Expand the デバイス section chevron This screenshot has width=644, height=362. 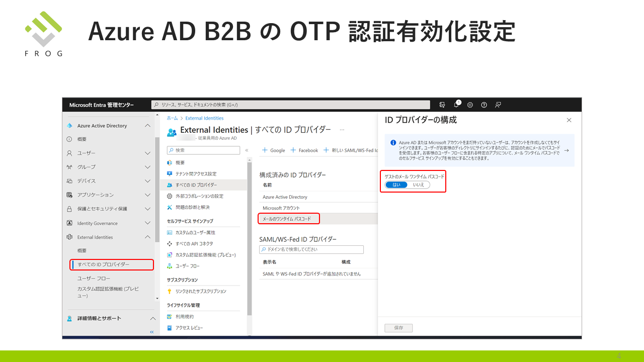click(147, 181)
